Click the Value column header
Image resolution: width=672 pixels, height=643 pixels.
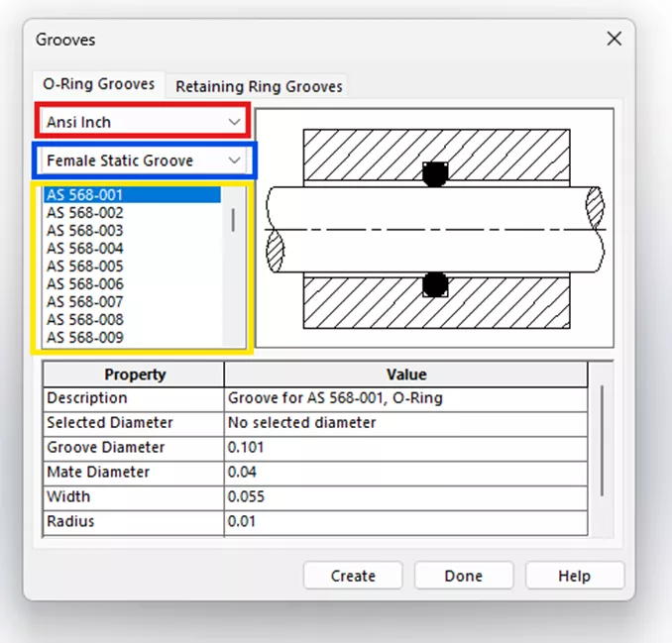coord(405,375)
